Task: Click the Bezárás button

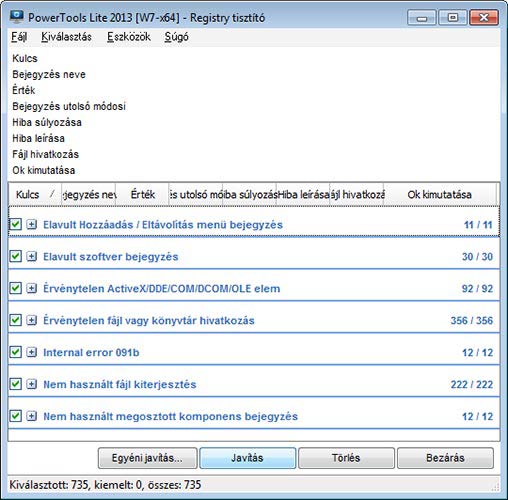Action: (445, 458)
